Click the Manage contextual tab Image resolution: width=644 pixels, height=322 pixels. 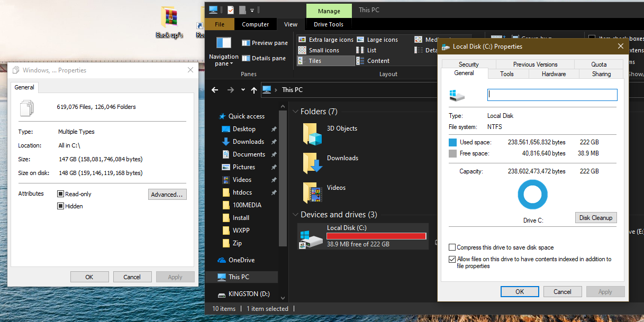(x=329, y=11)
